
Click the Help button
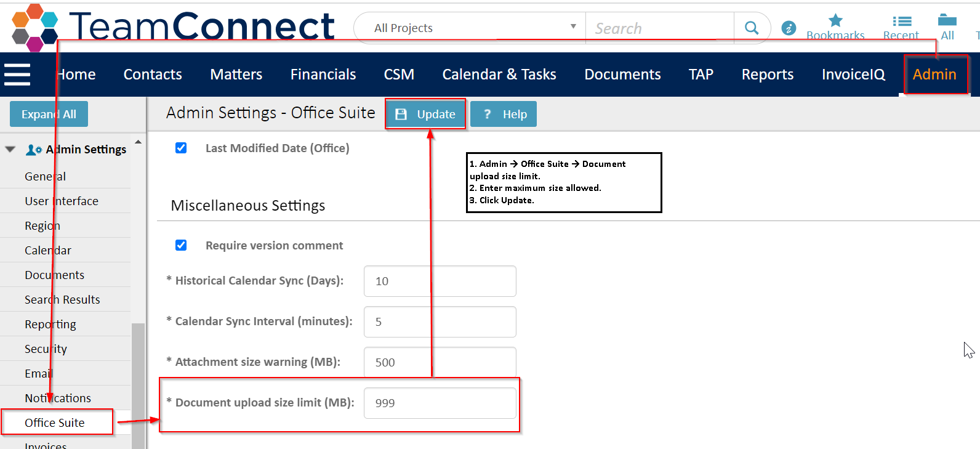point(504,114)
